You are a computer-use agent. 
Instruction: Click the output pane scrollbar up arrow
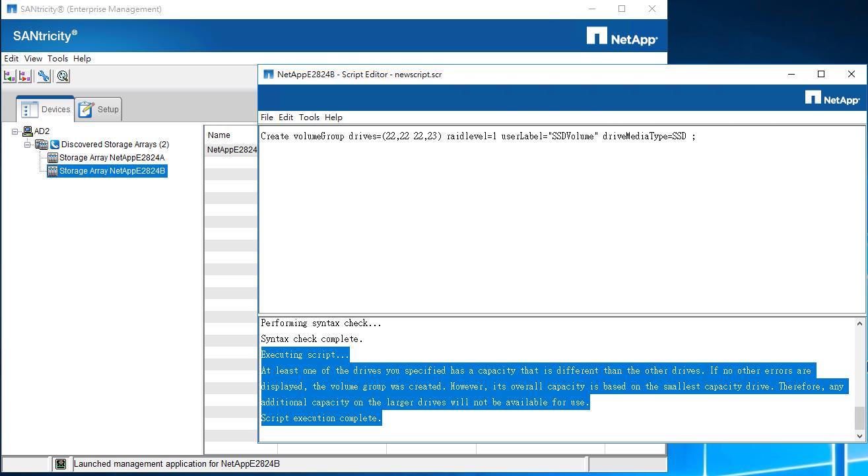(x=859, y=323)
